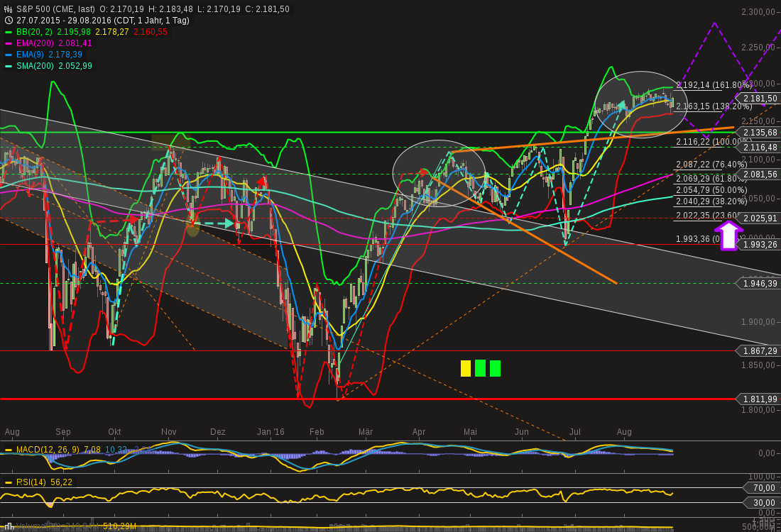Viewport: 781px width, 532px height.
Task: Click the volume bar icon at bottom left
Action: pyautogui.click(x=9, y=526)
